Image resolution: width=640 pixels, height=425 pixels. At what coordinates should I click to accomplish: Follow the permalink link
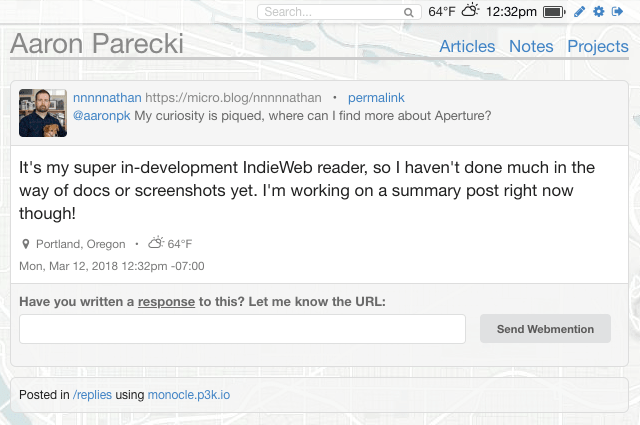pos(376,98)
